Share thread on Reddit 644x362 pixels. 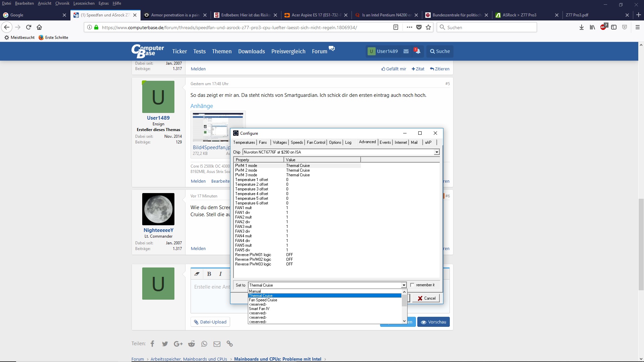(192, 344)
